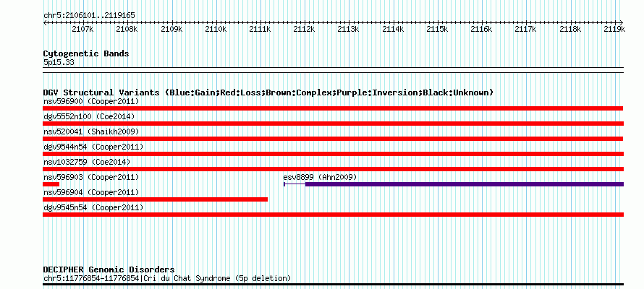The image size is (644, 289).
Task: Click the Cytogenetic Bands track title
Action: click(x=86, y=53)
